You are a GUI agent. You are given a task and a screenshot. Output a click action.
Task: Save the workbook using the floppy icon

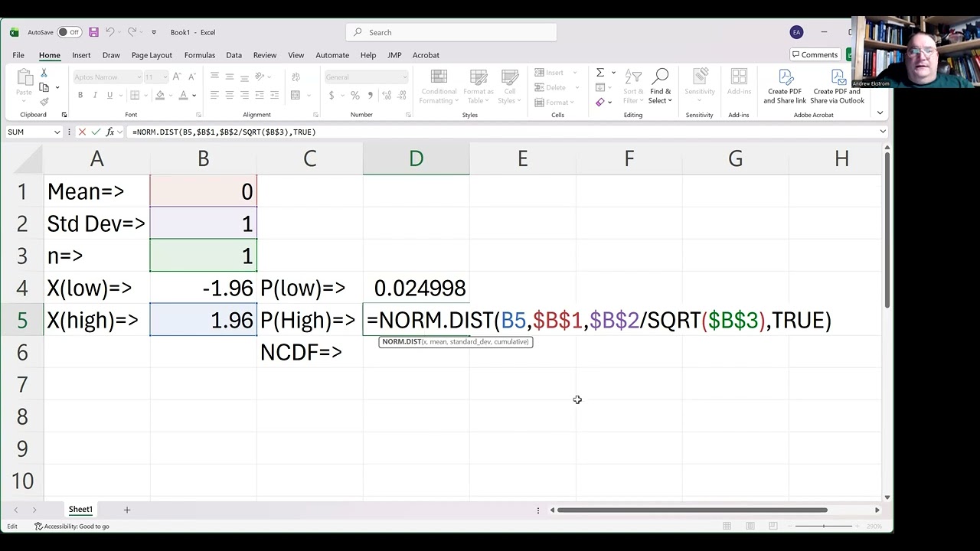point(93,32)
